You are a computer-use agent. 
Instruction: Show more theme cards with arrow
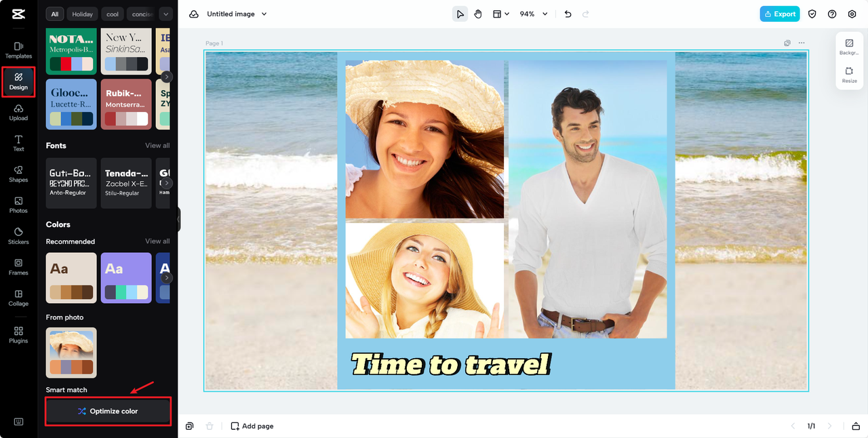tap(167, 77)
